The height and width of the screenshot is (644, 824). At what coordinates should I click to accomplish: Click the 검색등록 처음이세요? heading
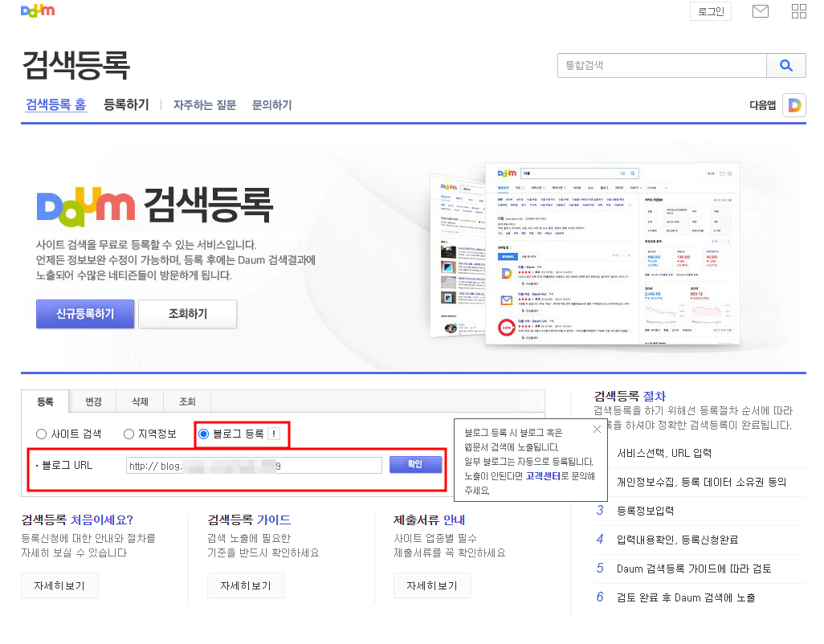point(77,520)
